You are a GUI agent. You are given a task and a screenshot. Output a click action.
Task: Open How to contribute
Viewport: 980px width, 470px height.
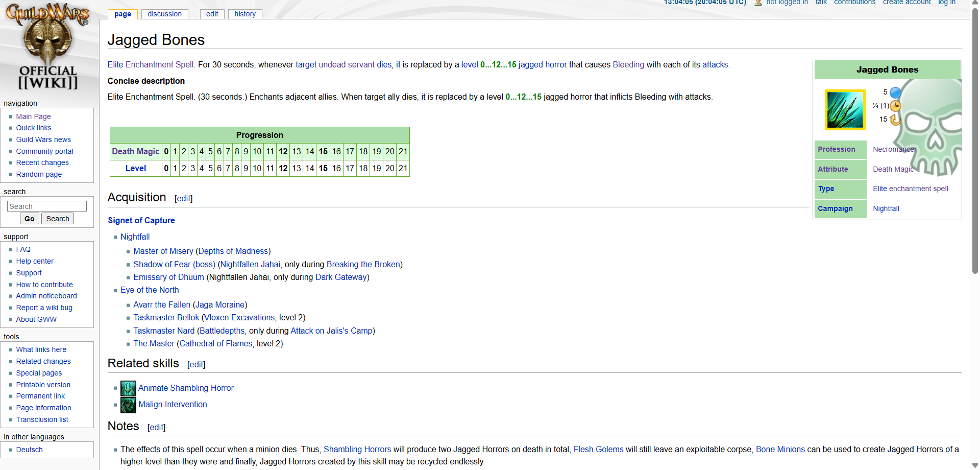tap(44, 285)
